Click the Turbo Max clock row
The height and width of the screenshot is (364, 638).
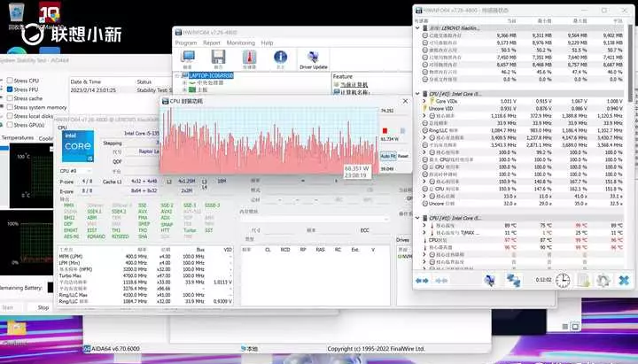click(x=145, y=275)
